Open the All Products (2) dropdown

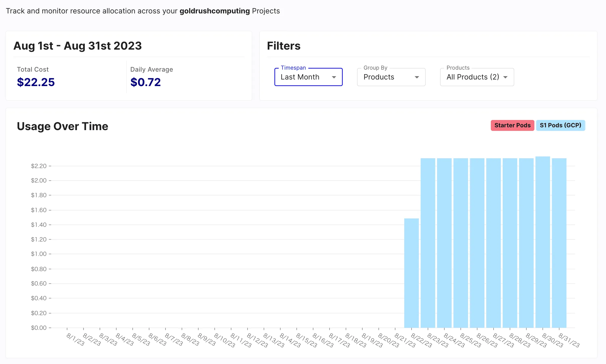(477, 77)
